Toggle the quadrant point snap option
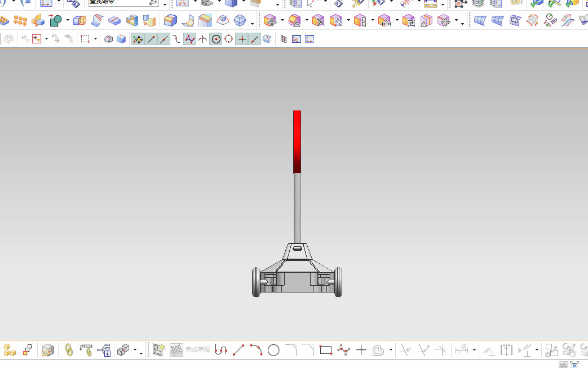 (x=228, y=39)
